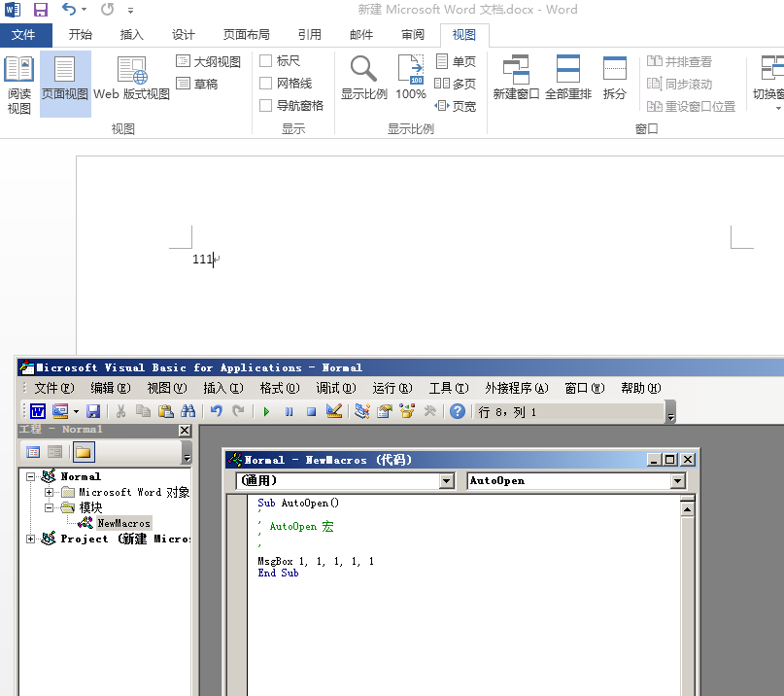Collapse the 模块 folder node

coord(49,507)
